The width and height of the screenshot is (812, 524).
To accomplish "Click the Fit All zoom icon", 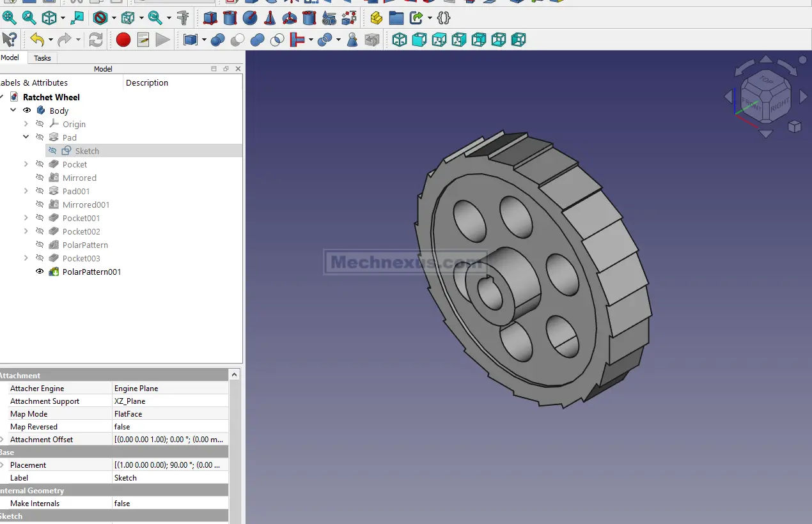I will coord(9,18).
